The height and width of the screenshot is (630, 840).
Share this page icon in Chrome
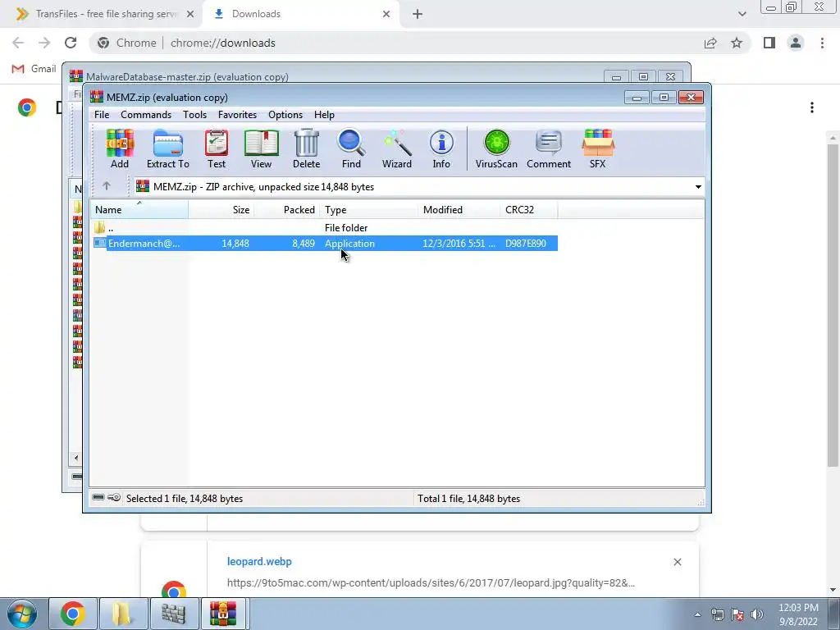(x=710, y=43)
